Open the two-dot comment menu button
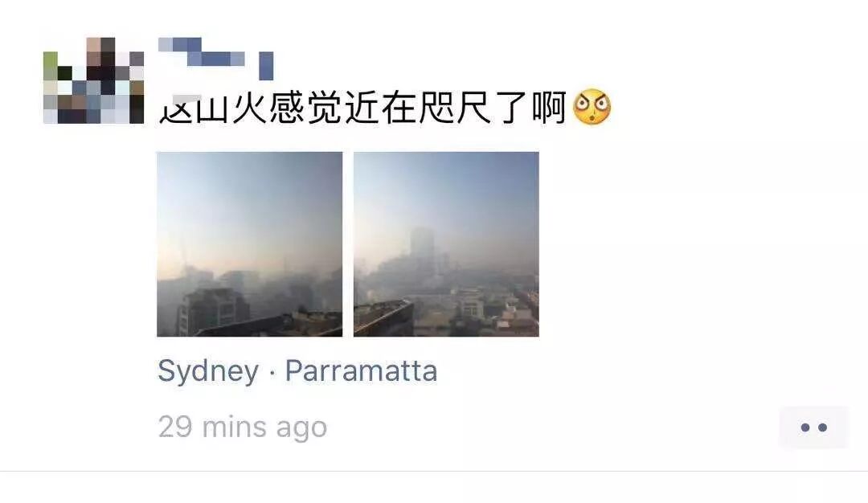Screen dimensions: 868x503 pyautogui.click(x=813, y=427)
